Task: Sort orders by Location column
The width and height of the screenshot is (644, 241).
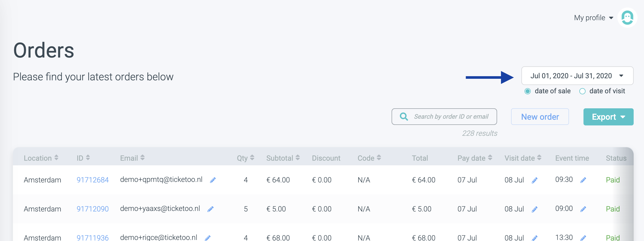Action: (x=56, y=158)
